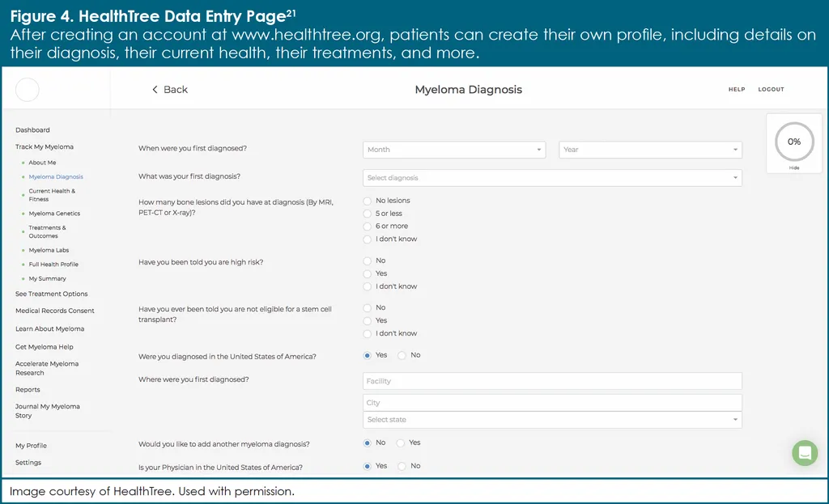Click the Facility input field

552,381
